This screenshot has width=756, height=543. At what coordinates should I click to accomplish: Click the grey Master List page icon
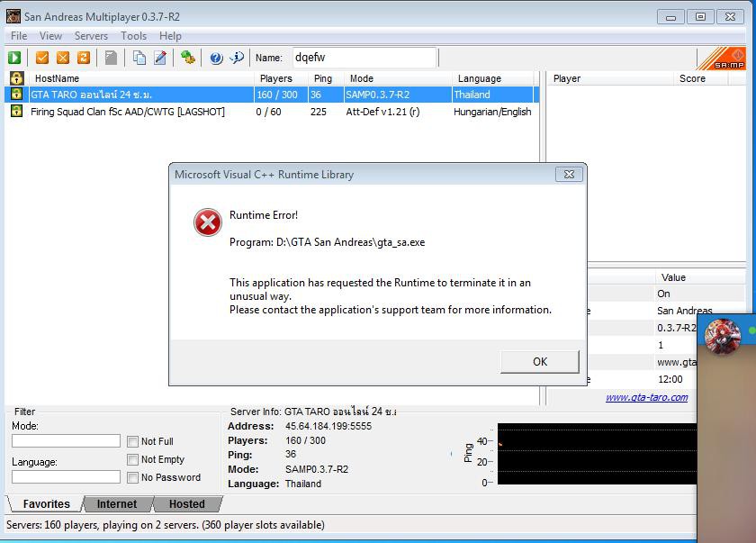[111, 58]
